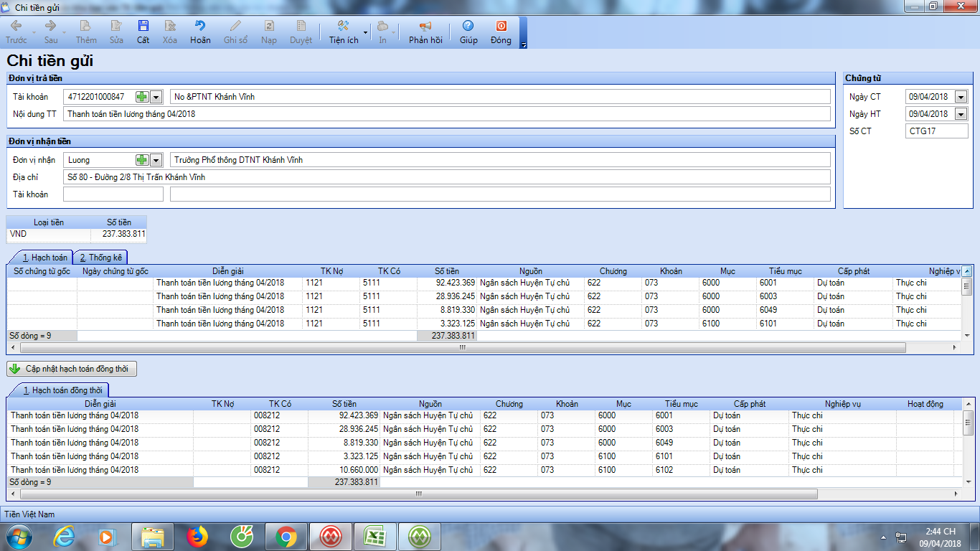Open File Explorer folder in taskbar
This screenshot has width=980, height=551.
(152, 536)
